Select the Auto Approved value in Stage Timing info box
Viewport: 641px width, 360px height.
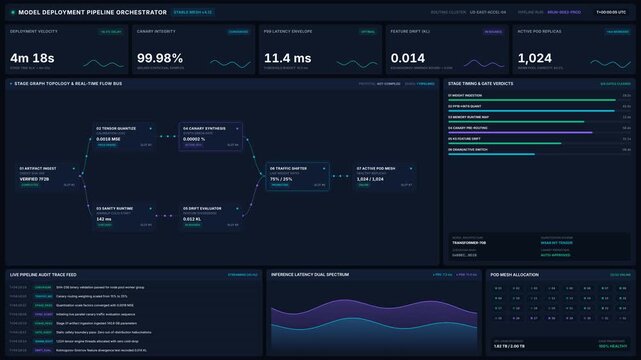point(556,255)
